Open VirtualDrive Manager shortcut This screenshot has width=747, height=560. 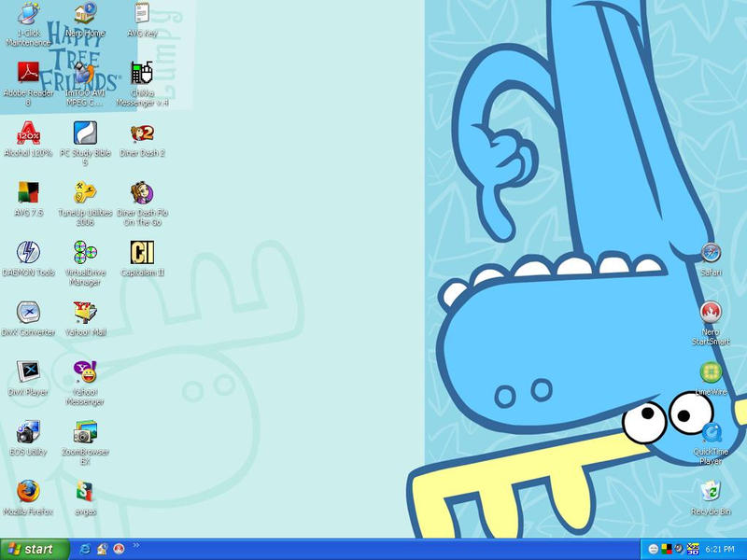(x=85, y=252)
